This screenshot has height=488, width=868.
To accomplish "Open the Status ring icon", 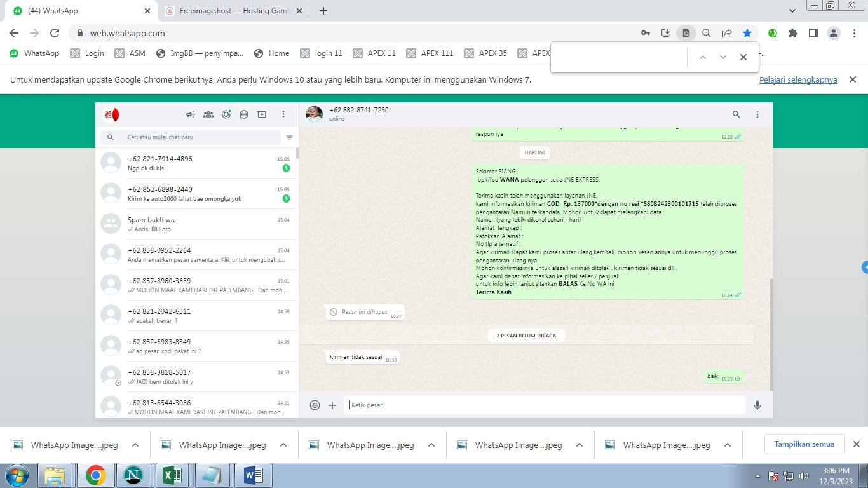I will pos(226,114).
